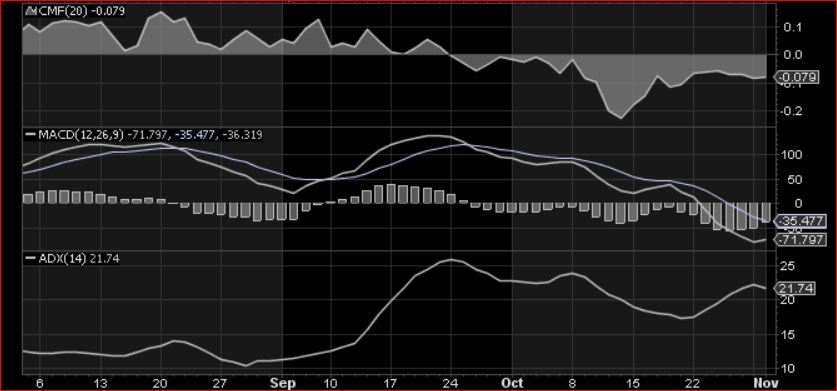Click the date label 17 on axis
The width and height of the screenshot is (837, 391).
coord(390,383)
